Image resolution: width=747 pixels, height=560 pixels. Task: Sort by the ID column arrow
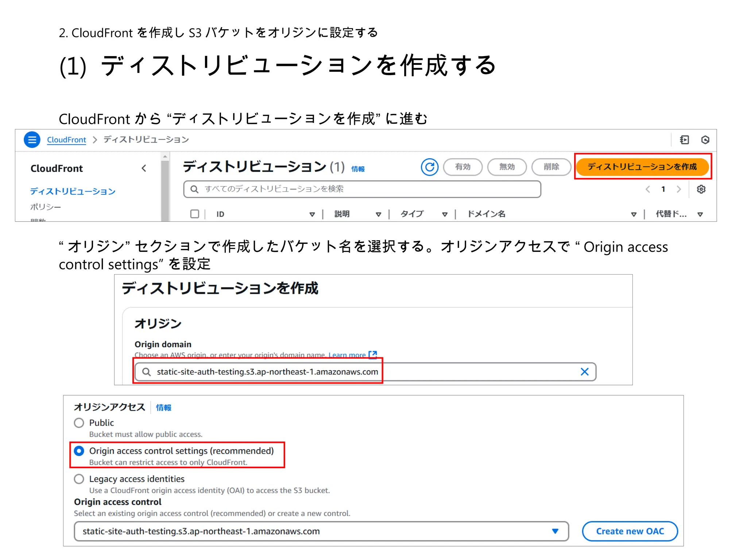[312, 214]
